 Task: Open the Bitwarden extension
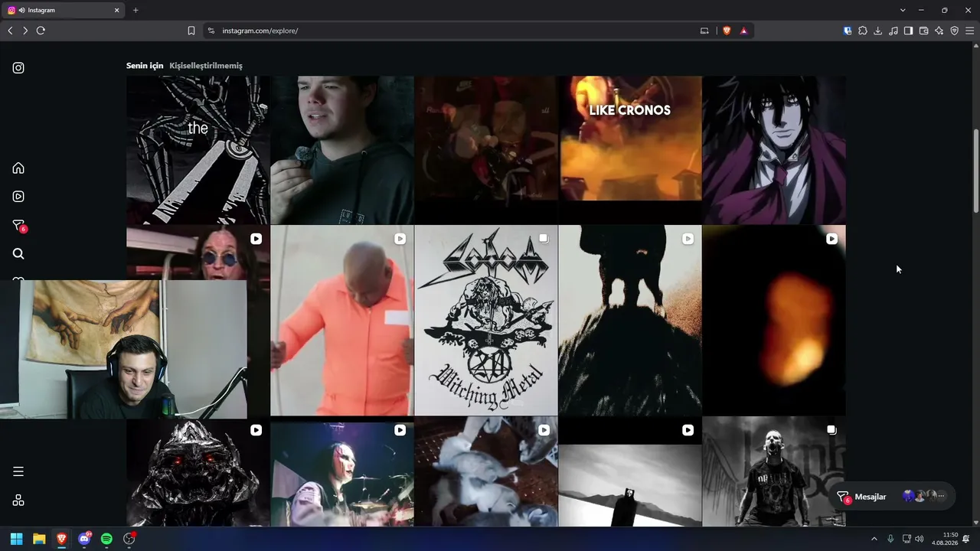848,31
